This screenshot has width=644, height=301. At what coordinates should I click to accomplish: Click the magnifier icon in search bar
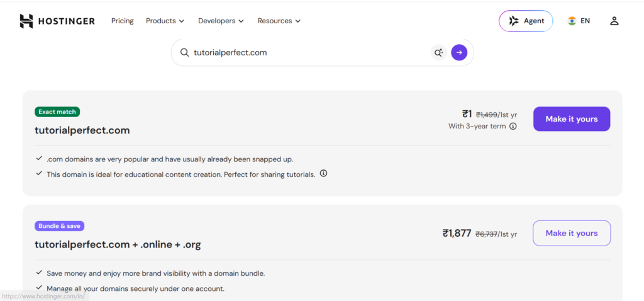pos(184,53)
